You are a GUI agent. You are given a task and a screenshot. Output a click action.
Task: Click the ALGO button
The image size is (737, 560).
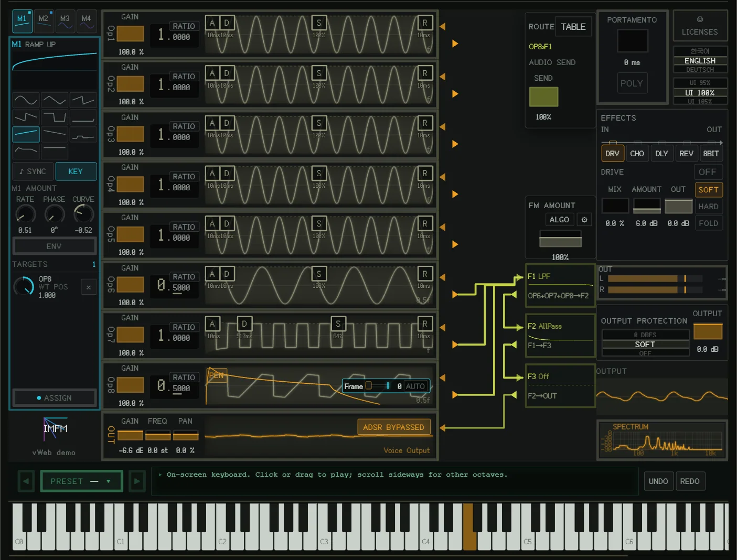[x=560, y=220]
